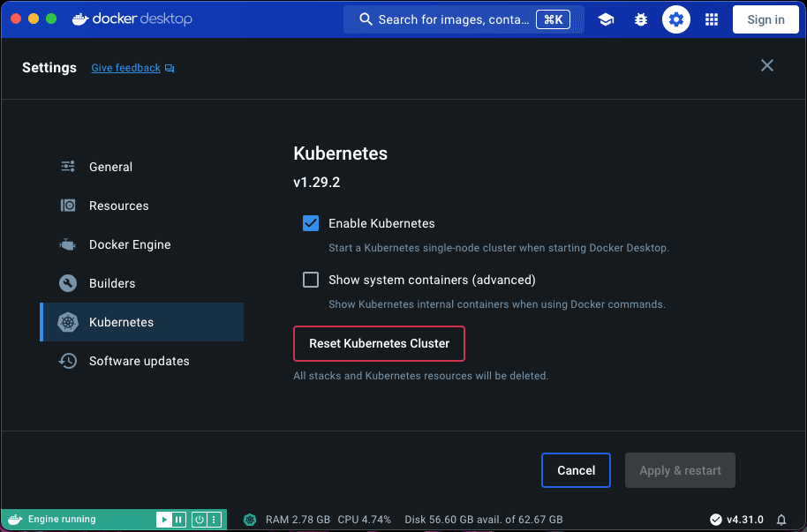Viewport: 807px width, 532px height.
Task: Click the Settings gear icon
Action: tap(675, 19)
